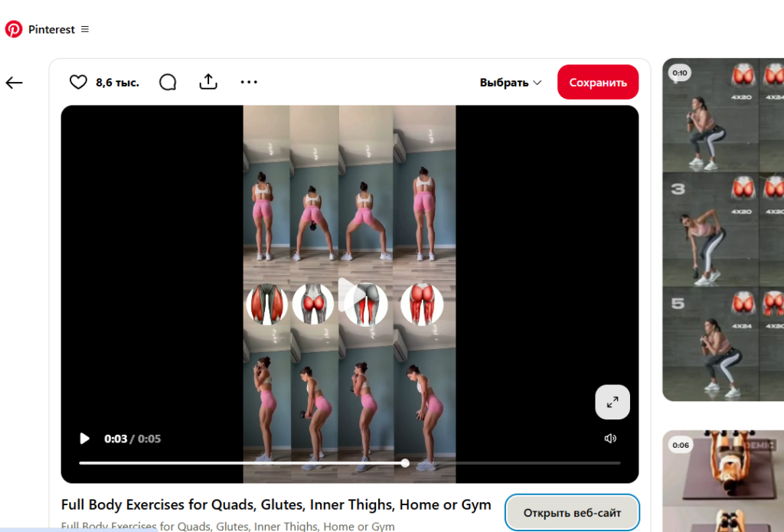This screenshot has width=784, height=532.
Task: Click unplayed portion of video timeline
Action: [515, 464]
